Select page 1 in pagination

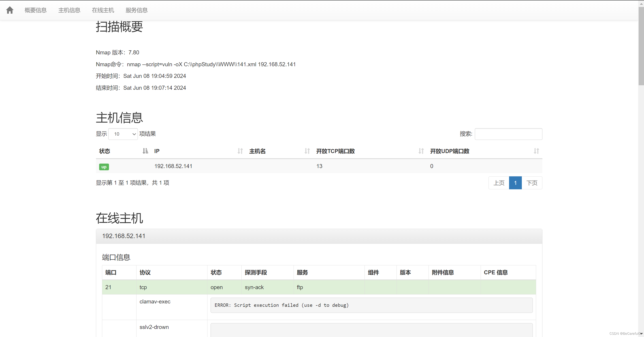pos(515,183)
